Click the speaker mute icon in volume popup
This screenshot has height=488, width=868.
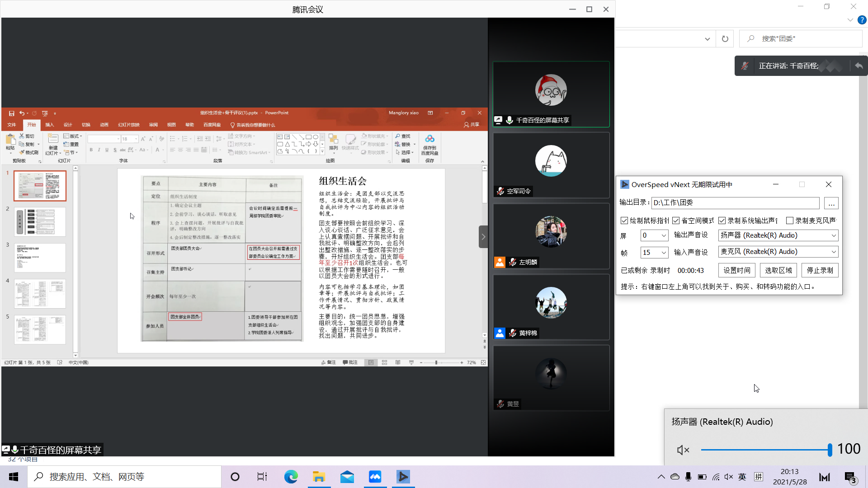(x=683, y=450)
